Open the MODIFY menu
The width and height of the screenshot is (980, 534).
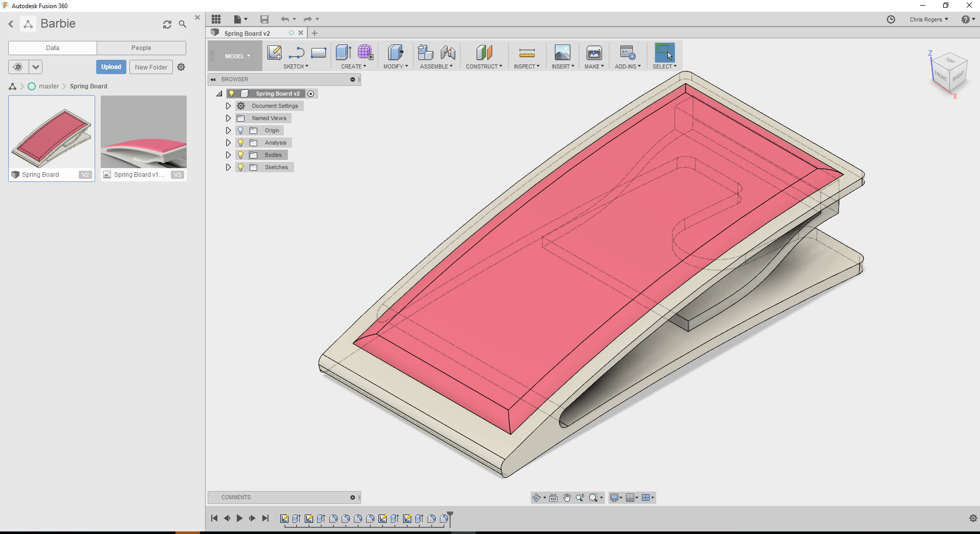[x=396, y=66]
